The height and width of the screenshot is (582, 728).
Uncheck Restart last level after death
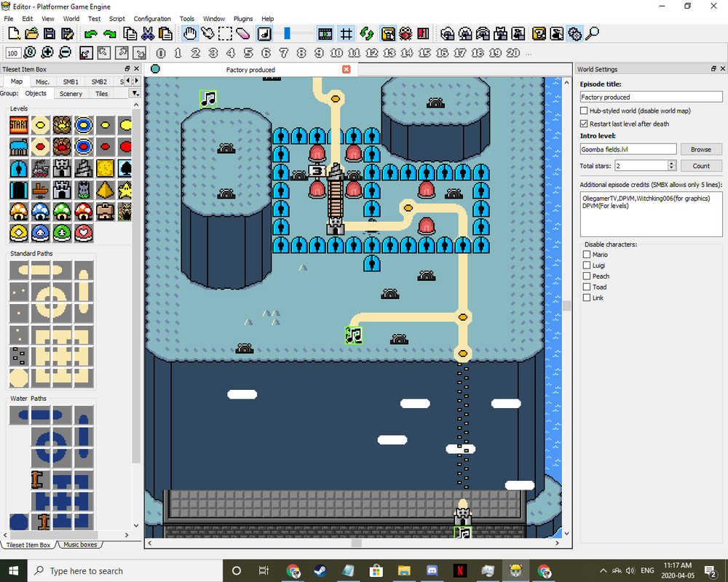coord(584,124)
